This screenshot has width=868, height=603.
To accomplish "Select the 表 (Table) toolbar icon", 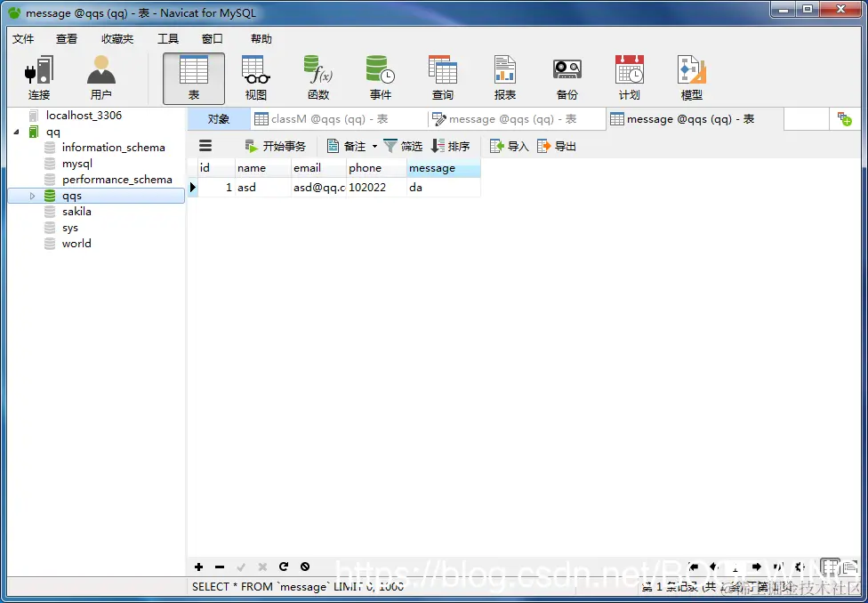I will (194, 78).
